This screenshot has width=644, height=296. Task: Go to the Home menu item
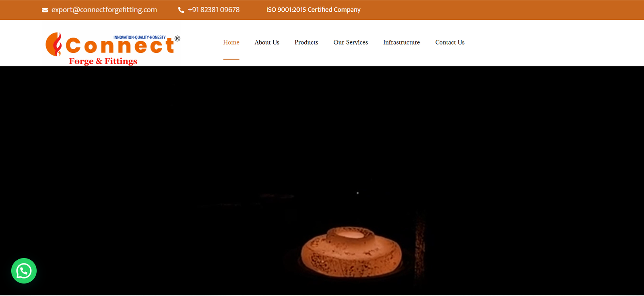[x=231, y=42]
